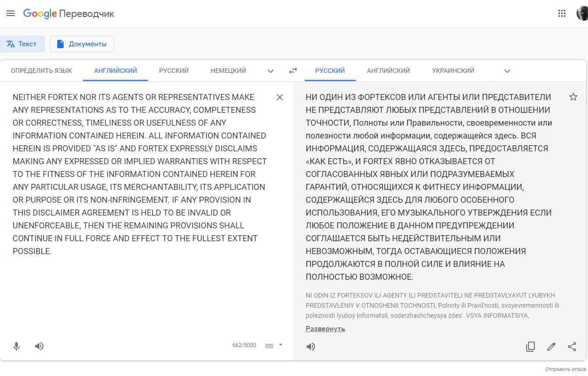Screen dimensions: 588x376
Task: Select УКРАИНСКИЙ as target language
Action: tap(453, 71)
